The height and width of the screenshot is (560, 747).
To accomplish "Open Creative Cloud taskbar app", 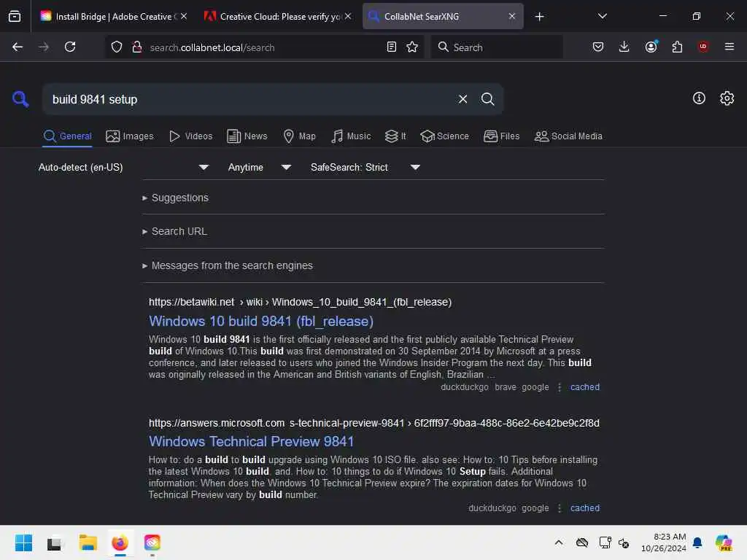I will point(152,542).
